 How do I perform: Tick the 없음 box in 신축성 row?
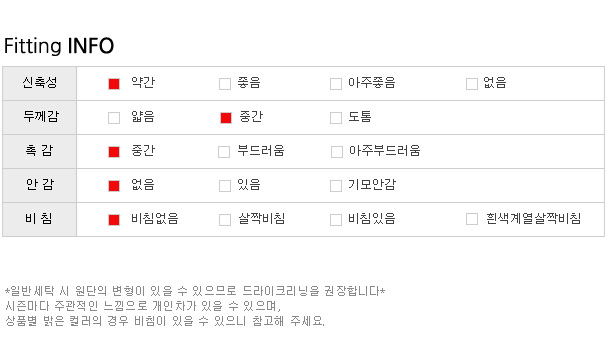pyautogui.click(x=472, y=84)
